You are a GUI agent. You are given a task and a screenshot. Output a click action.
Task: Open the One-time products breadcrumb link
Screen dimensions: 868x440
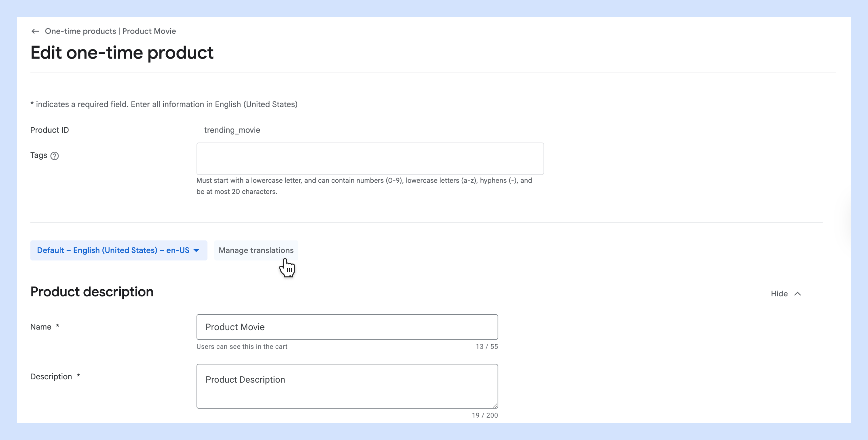click(81, 31)
